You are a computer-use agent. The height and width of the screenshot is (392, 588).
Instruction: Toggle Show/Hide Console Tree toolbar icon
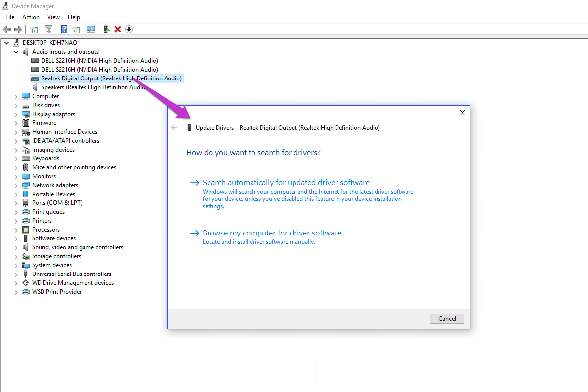click(x=34, y=29)
